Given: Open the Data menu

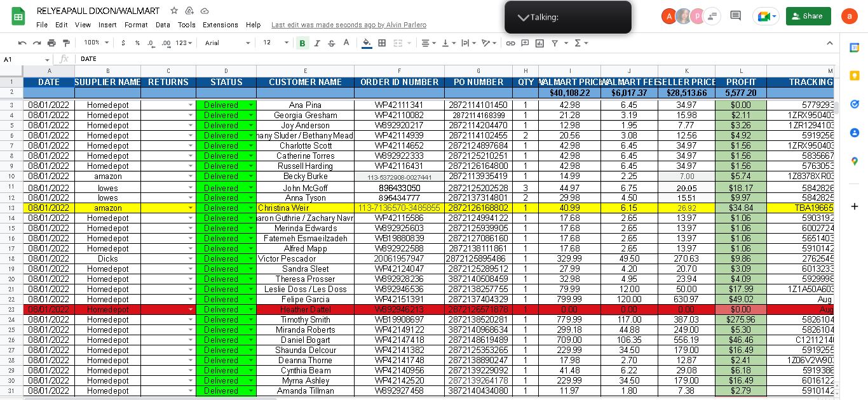Looking at the screenshot, I should click(163, 25).
